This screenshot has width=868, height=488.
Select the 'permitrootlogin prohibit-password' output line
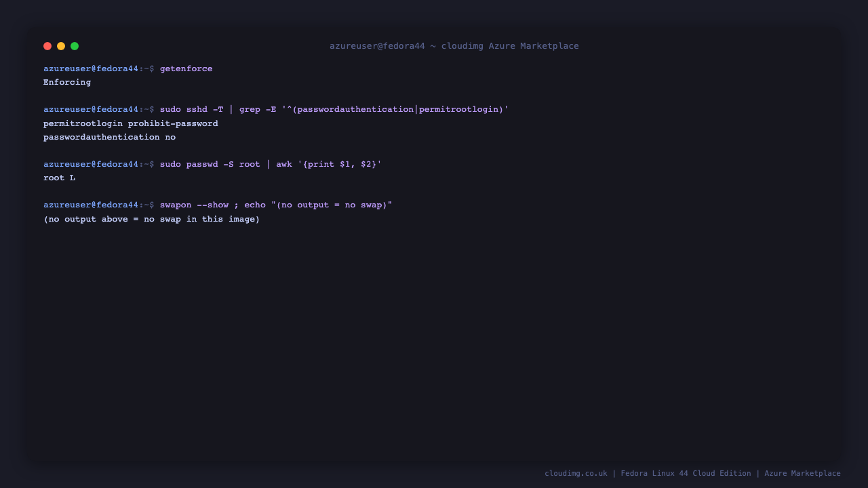point(131,124)
